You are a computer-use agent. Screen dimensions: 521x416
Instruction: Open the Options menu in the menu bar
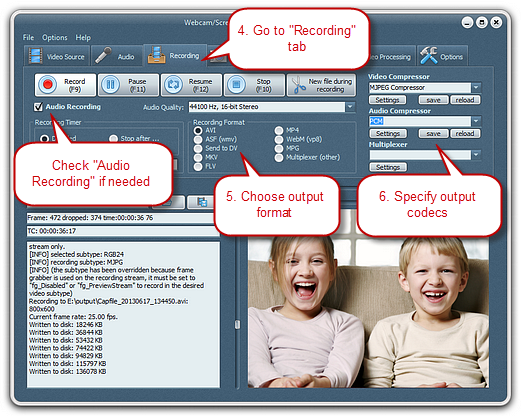point(55,37)
